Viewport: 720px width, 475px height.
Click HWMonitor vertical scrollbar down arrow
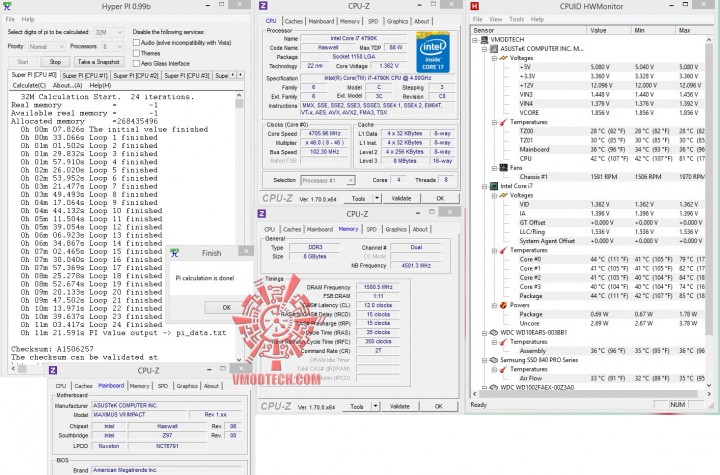709,385
